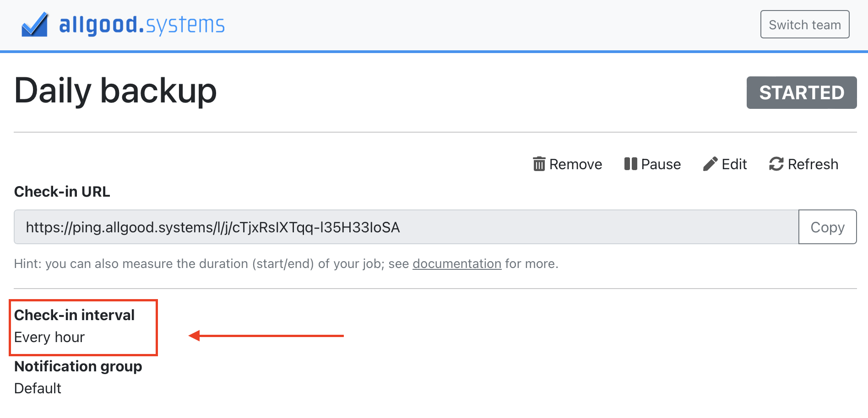
Task: Click the STARTED status badge
Action: coord(801,92)
